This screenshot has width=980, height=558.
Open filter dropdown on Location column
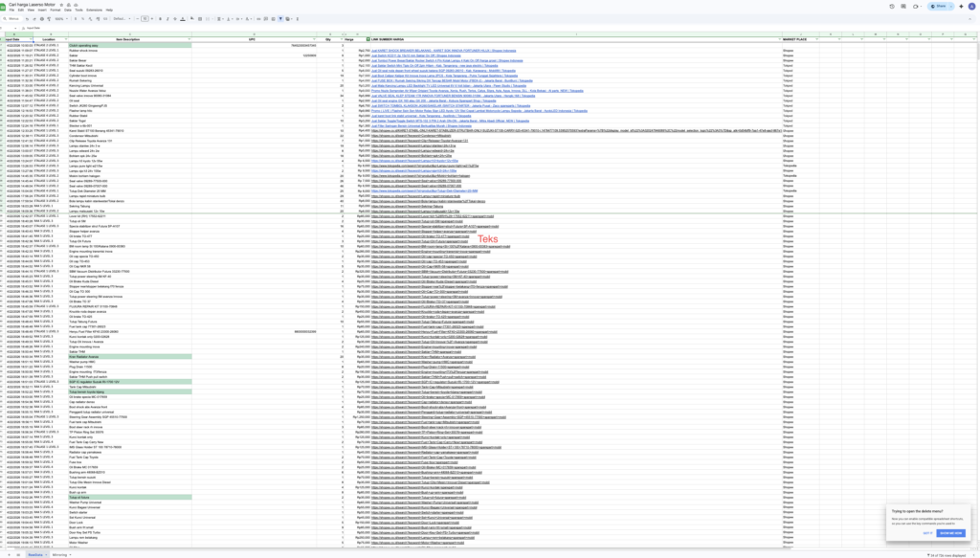pos(66,39)
